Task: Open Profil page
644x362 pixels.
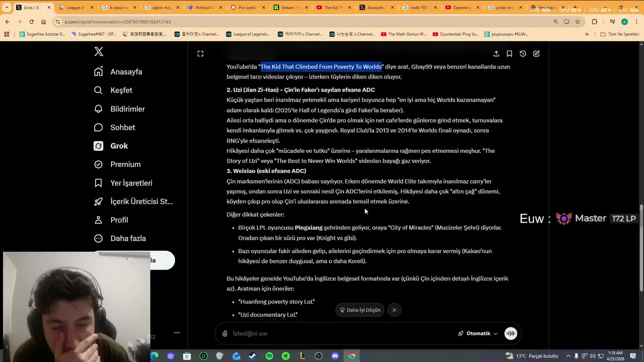Action: click(x=111, y=220)
